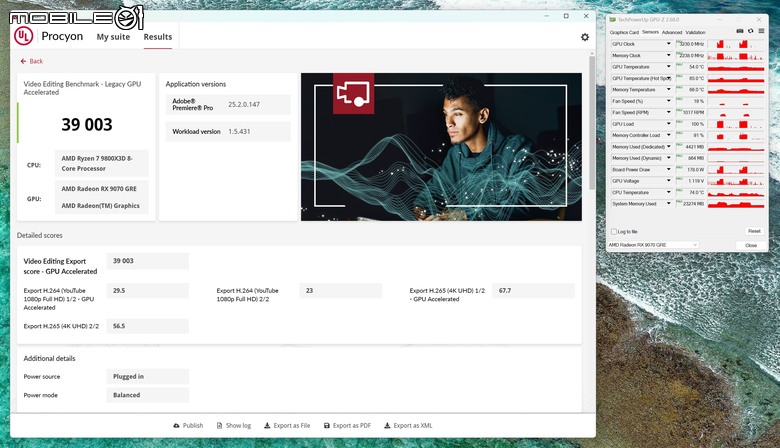Viewport: 780px width, 448px height.
Task: Click Power source value Plugged in
Action: click(x=147, y=376)
